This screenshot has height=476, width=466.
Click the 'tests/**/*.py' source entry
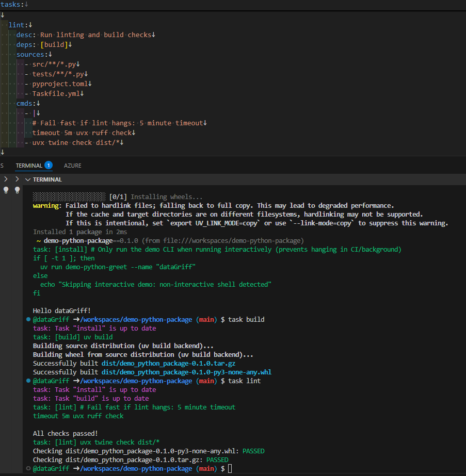58,74
